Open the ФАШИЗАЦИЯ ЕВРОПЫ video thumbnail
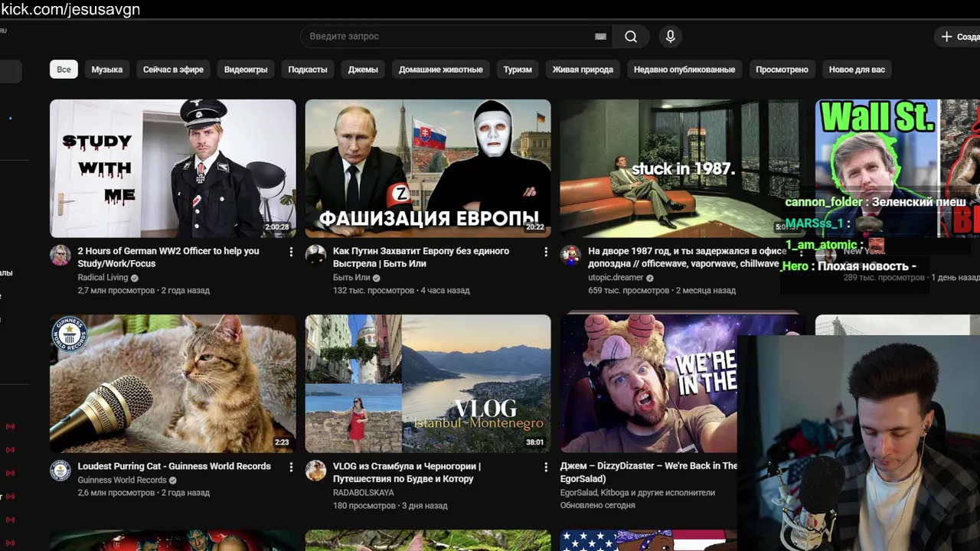980x551 pixels. coord(428,168)
